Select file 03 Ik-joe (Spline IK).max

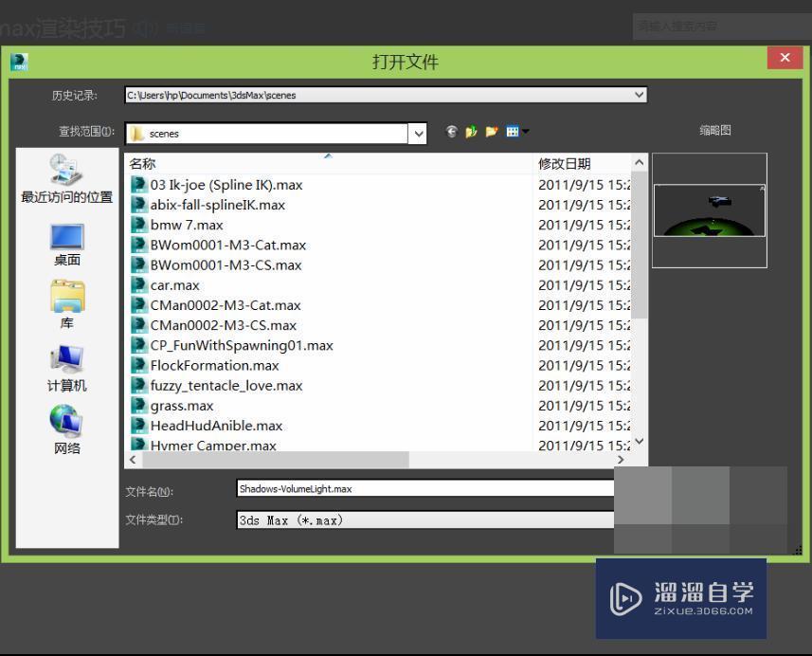pos(226,185)
